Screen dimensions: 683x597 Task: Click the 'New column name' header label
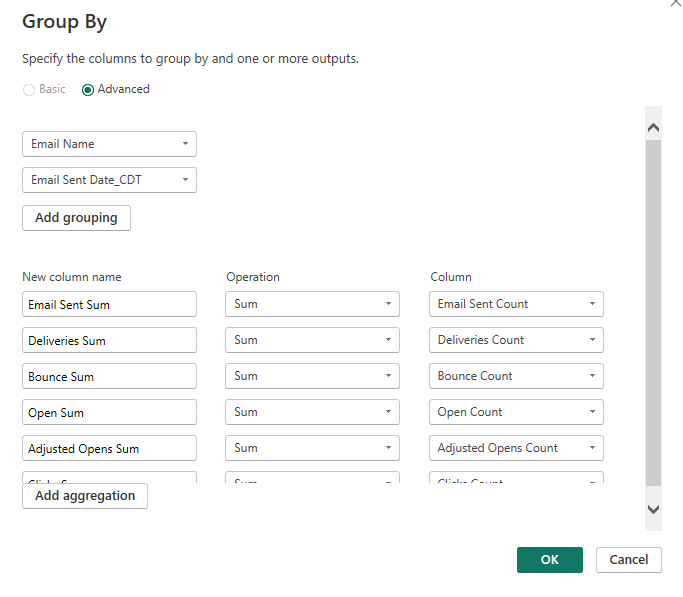click(72, 277)
